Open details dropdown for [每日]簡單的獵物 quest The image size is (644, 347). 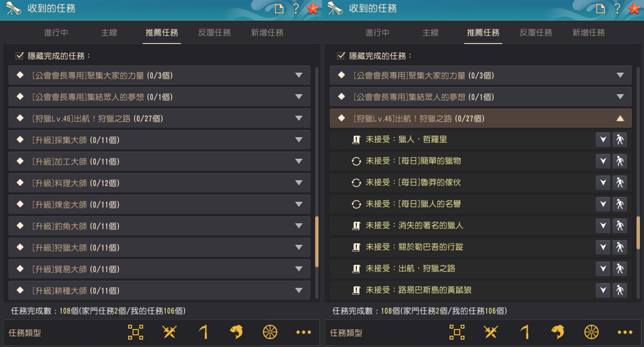click(x=603, y=161)
